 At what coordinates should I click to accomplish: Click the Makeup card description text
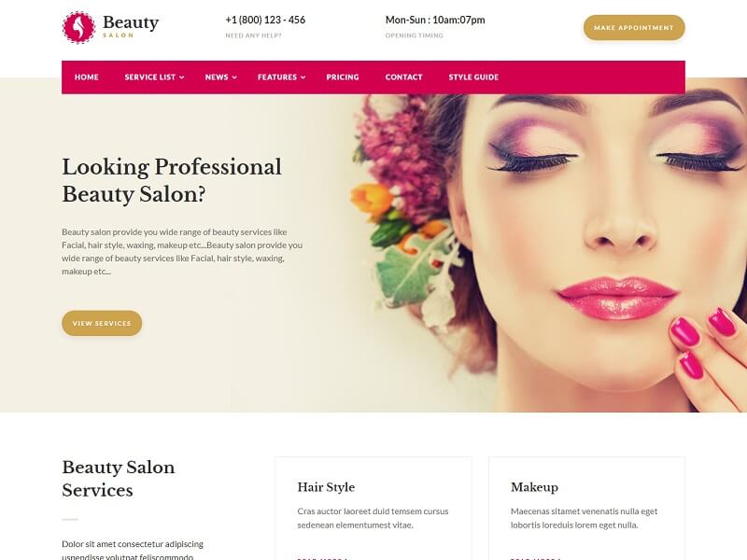click(585, 518)
